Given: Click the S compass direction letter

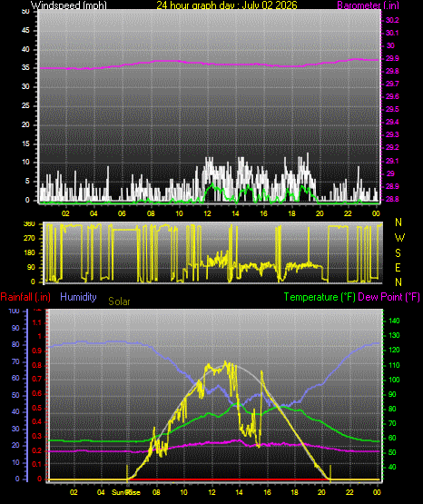Looking at the screenshot, I should click(398, 253).
